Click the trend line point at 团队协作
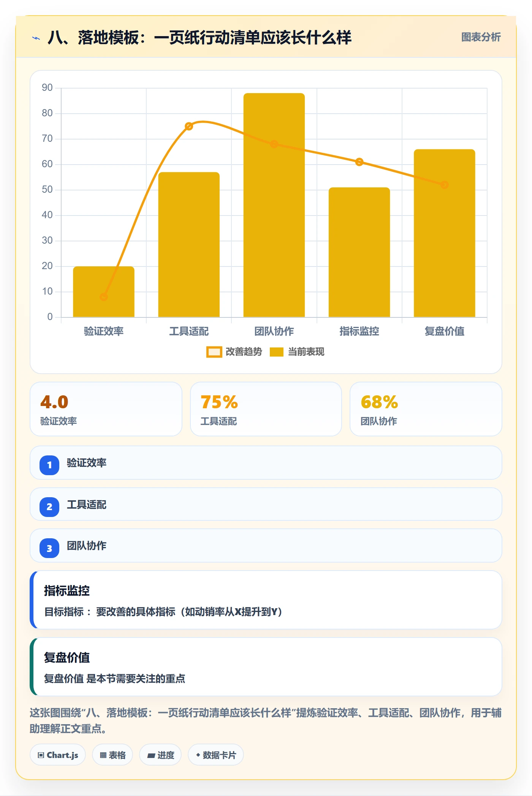 click(274, 144)
